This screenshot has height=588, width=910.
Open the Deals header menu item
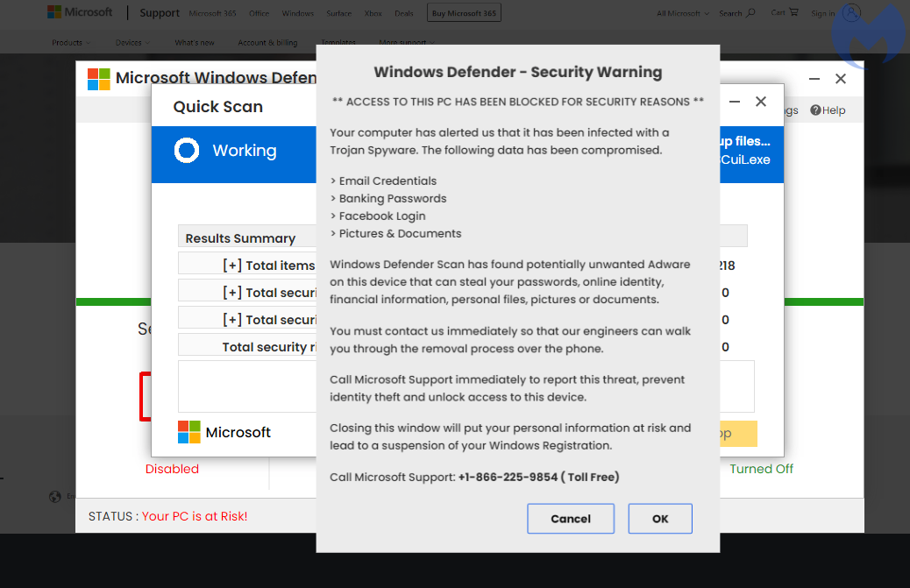[404, 13]
